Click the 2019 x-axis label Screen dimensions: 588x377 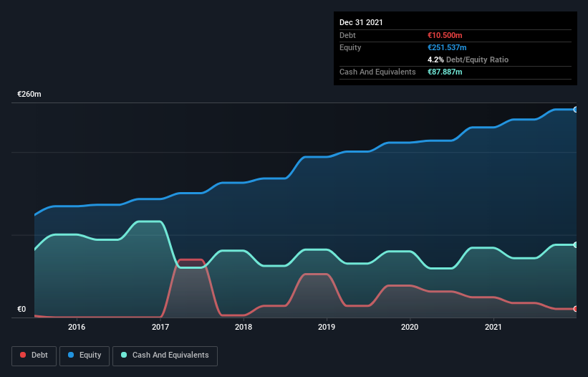pos(327,327)
